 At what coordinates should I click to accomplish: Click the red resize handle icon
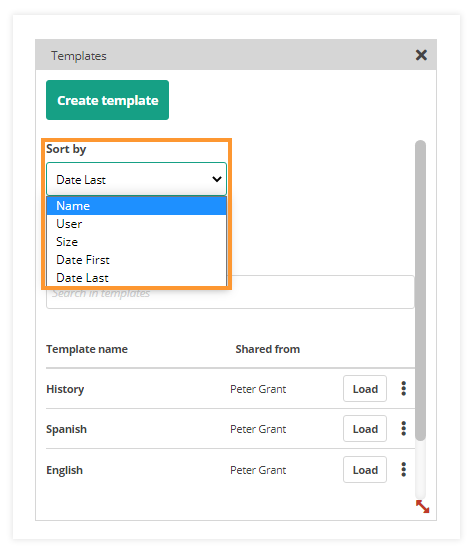pyautogui.click(x=422, y=506)
